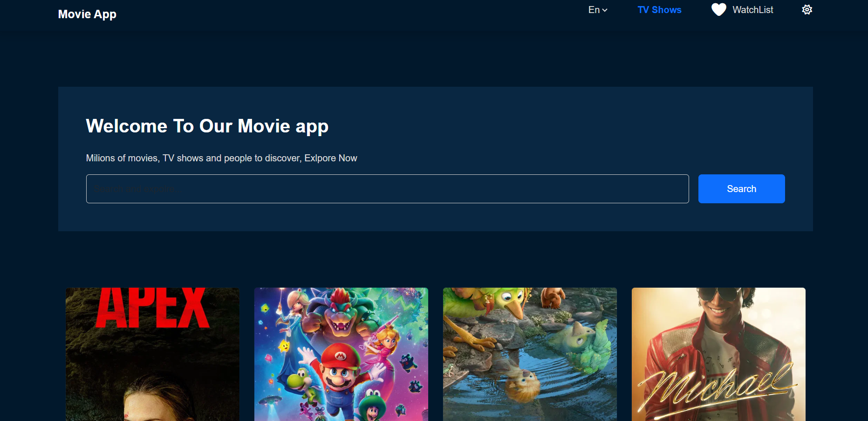868x421 pixels.
Task: Click the 'Welcome To Our Movie app' heading
Action: (207, 126)
